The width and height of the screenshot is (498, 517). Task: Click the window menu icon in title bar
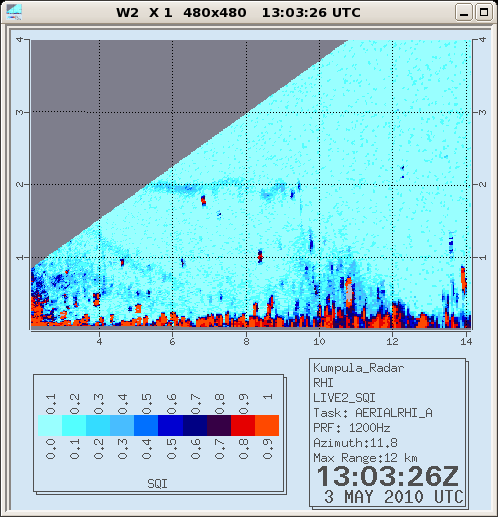coord(14,12)
